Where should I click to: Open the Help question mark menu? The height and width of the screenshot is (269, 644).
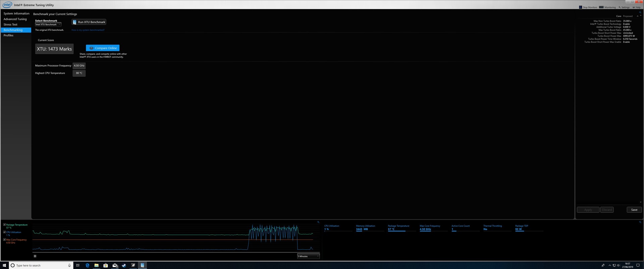(634, 7)
